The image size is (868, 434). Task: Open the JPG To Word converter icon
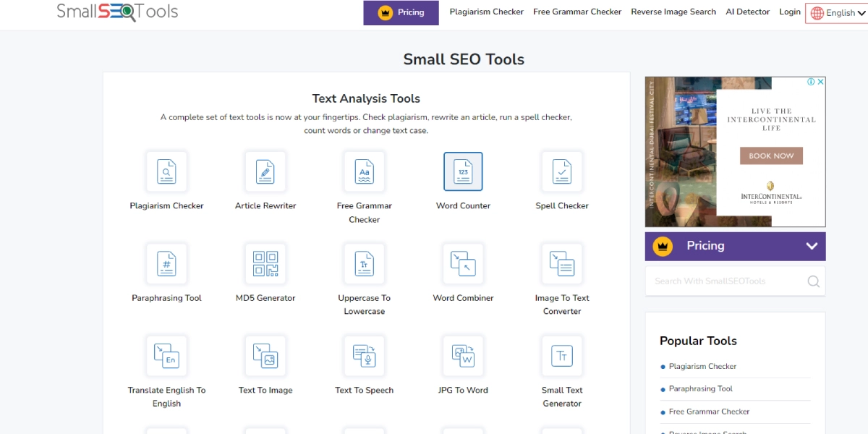(463, 356)
